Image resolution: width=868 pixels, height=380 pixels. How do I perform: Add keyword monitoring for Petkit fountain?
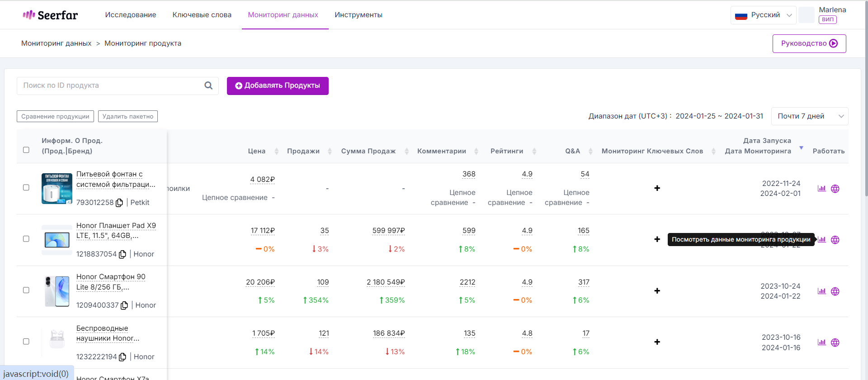tap(657, 188)
